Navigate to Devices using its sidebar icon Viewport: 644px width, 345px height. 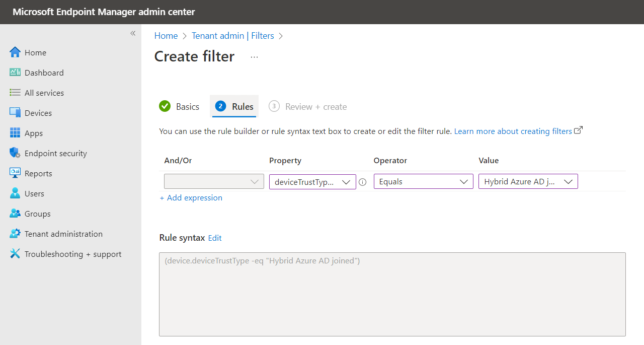tap(15, 112)
